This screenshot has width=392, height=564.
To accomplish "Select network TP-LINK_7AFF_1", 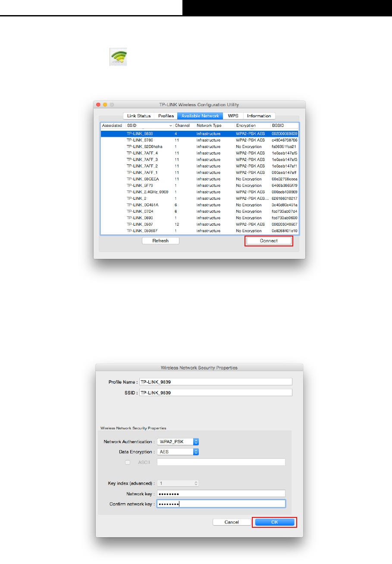I will tap(200, 173).
